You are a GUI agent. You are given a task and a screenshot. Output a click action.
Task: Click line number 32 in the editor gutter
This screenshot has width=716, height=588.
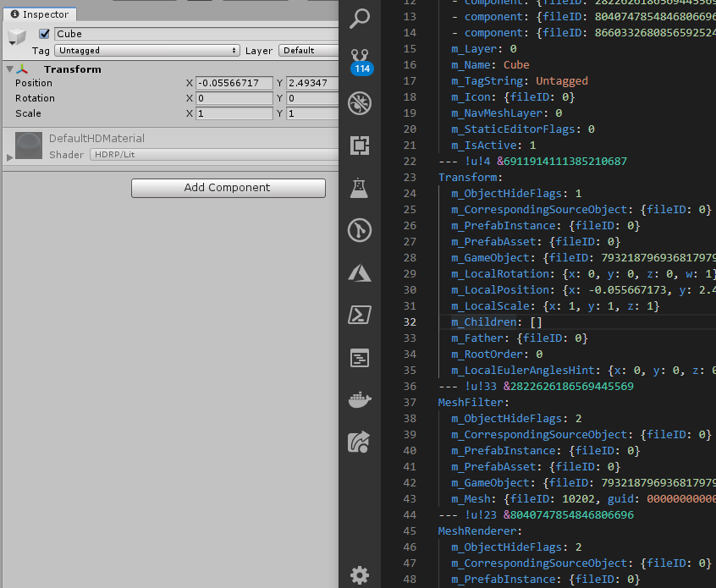point(410,321)
